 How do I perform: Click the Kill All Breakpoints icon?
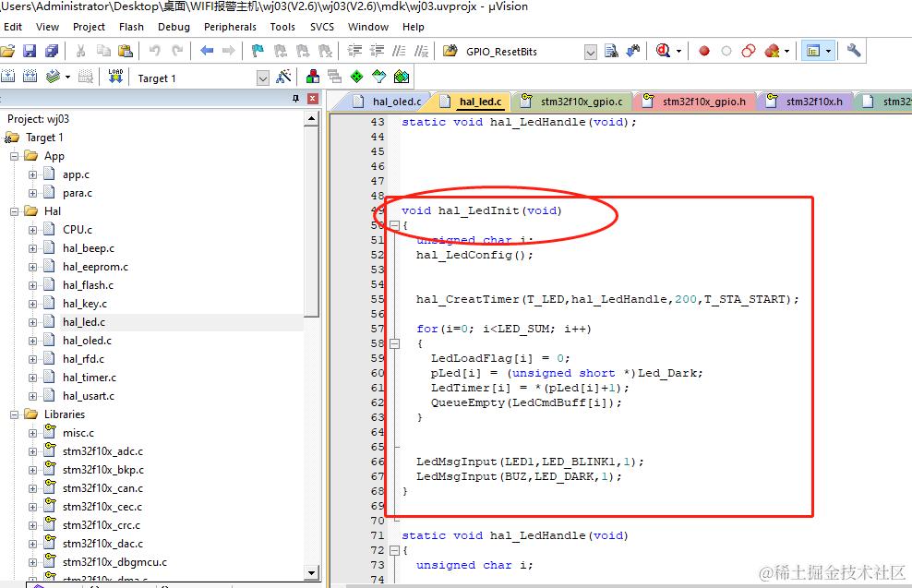tap(773, 51)
